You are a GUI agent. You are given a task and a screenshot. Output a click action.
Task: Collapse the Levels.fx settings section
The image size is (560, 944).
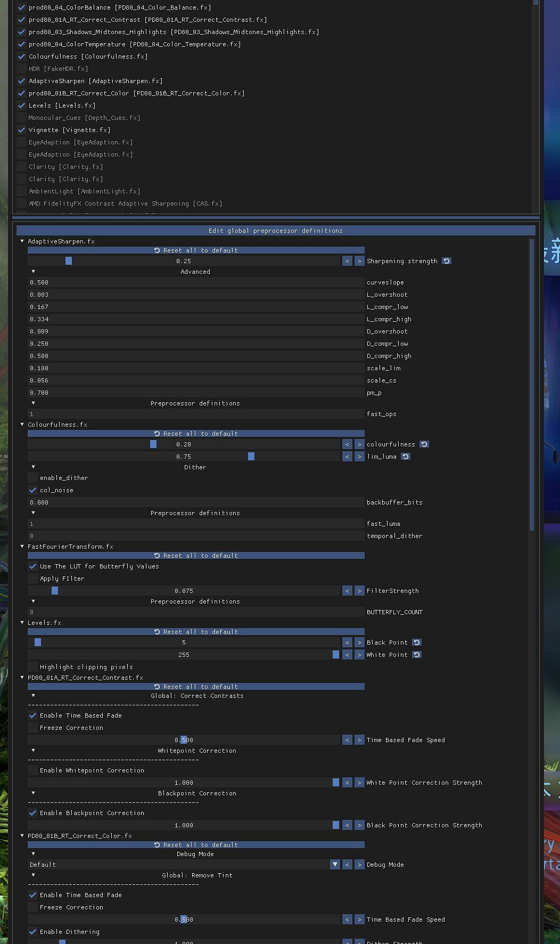pyautogui.click(x=22, y=623)
